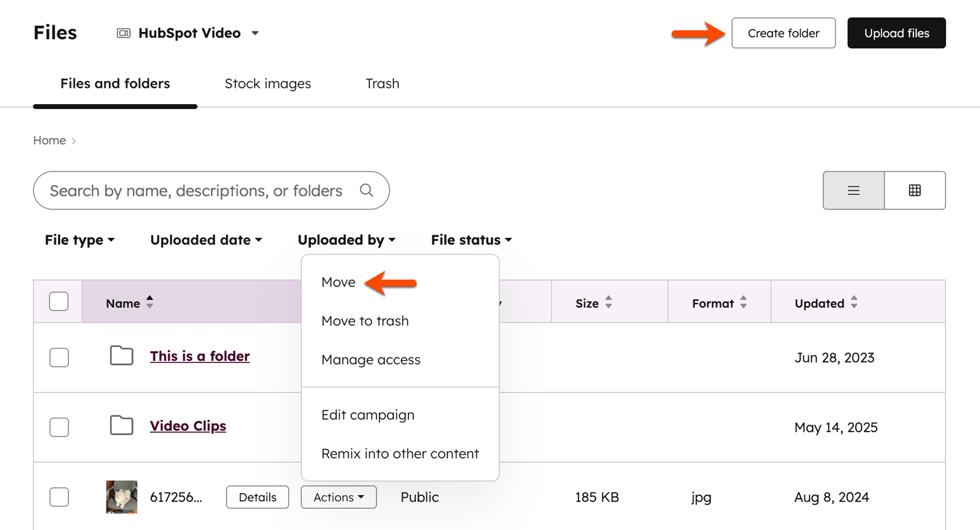Open the Stock images tab
The height and width of the screenshot is (530, 980).
click(x=268, y=83)
